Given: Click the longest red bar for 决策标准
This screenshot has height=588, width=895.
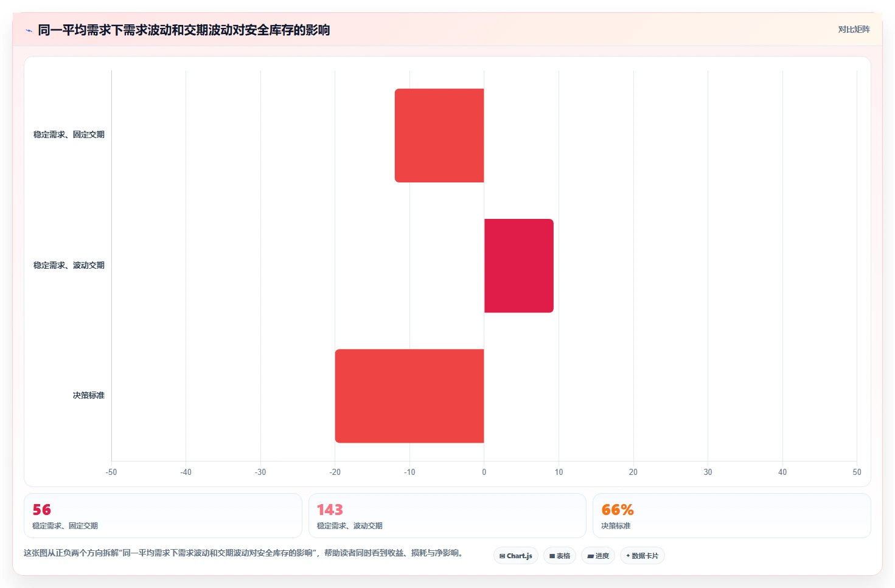Looking at the screenshot, I should tap(409, 396).
